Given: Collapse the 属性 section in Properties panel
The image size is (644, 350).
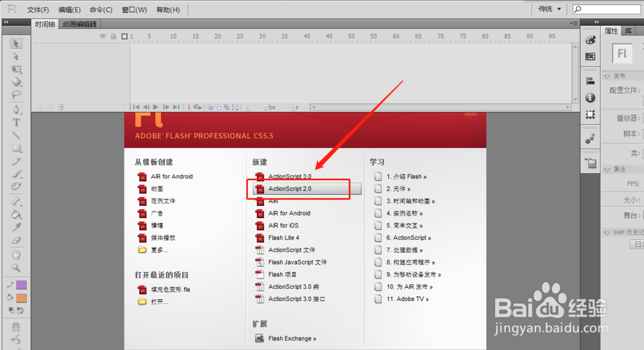Looking at the screenshot, I should click(x=607, y=169).
